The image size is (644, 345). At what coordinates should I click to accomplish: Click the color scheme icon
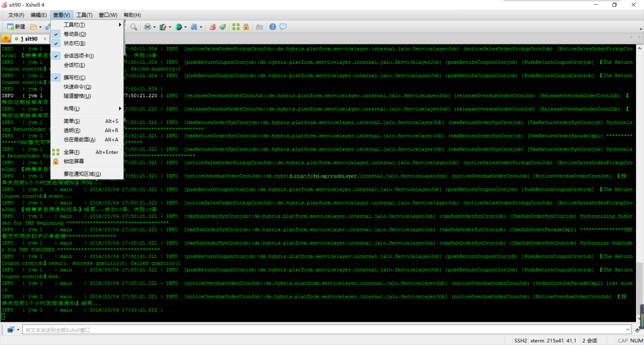[x=163, y=27]
